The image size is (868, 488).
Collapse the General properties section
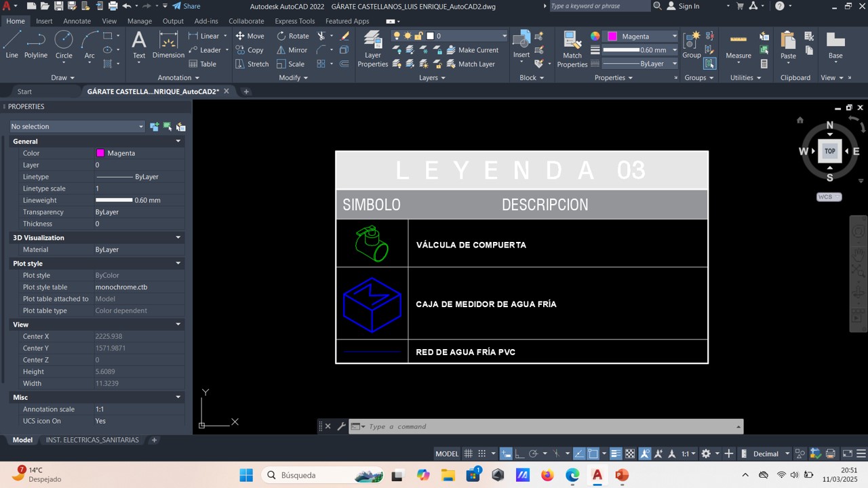tap(178, 141)
